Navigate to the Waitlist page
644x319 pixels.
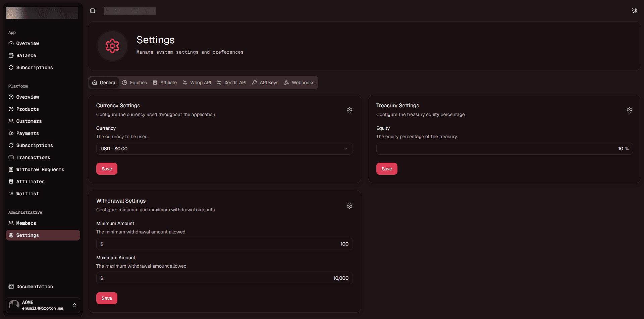pos(28,194)
